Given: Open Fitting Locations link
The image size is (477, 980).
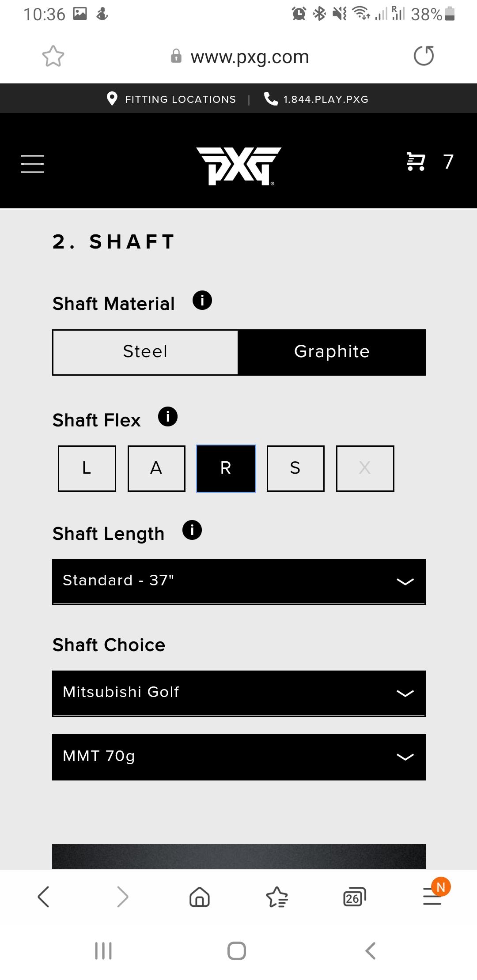Looking at the screenshot, I should [x=172, y=99].
